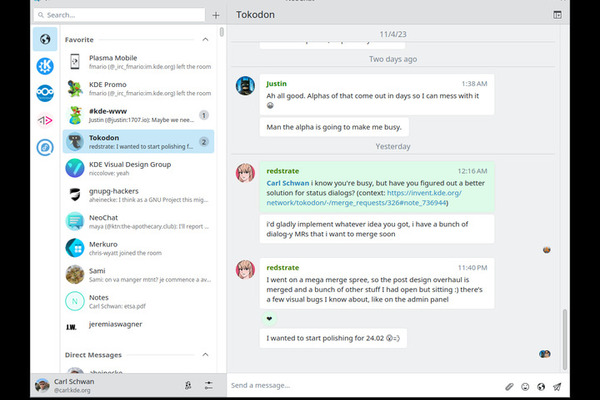Click Carl Schwan's profile avatar at bottom

point(42,385)
